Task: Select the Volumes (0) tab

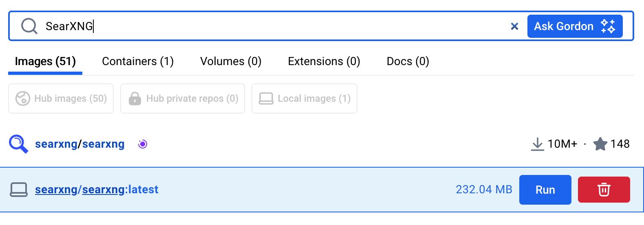Action: (x=231, y=61)
